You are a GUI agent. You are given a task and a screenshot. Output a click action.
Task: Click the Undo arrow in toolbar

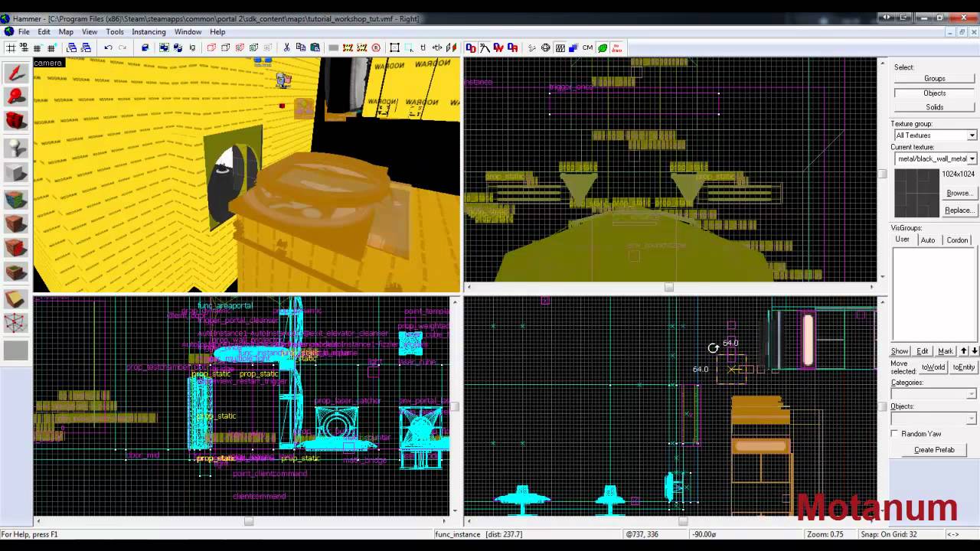[x=108, y=47]
